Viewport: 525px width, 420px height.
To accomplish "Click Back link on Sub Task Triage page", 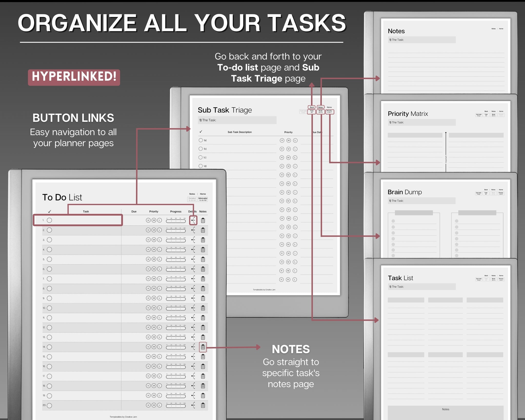I will pos(312,107).
